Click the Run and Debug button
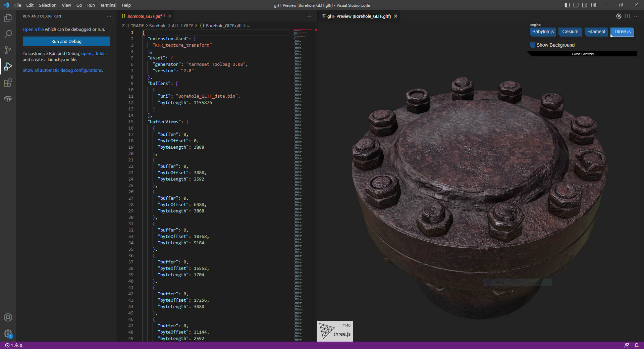Screen dimensions: 644x349 66,41
